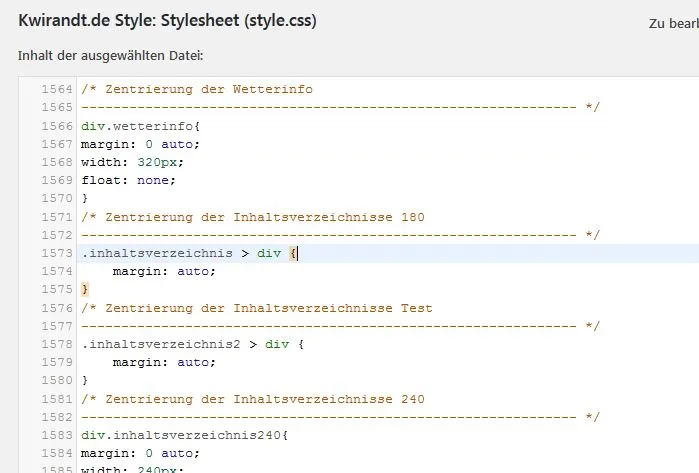This screenshot has height=473, width=699.
Task: Click line number 1573 in the gutter
Action: point(57,253)
